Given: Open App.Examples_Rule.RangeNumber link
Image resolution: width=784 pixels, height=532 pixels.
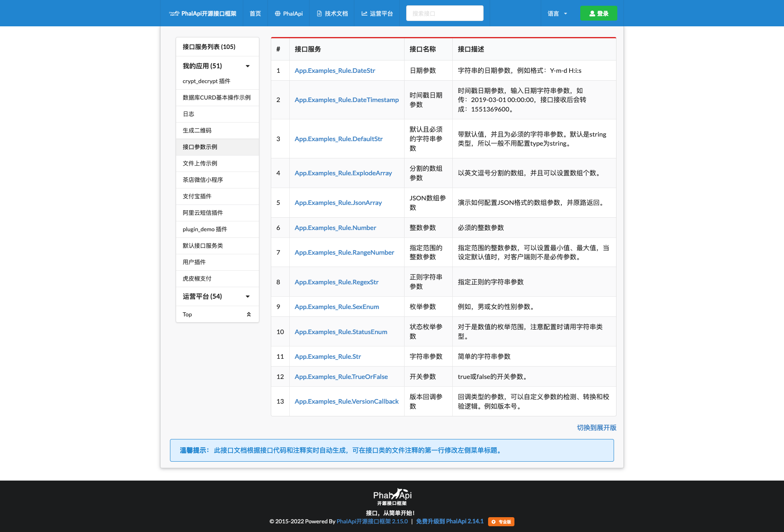Looking at the screenshot, I should point(344,252).
